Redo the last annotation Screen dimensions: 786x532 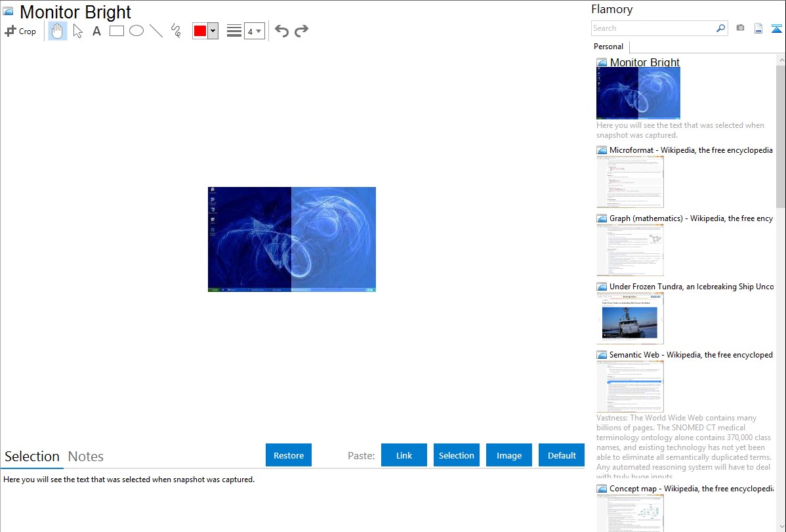click(x=301, y=31)
